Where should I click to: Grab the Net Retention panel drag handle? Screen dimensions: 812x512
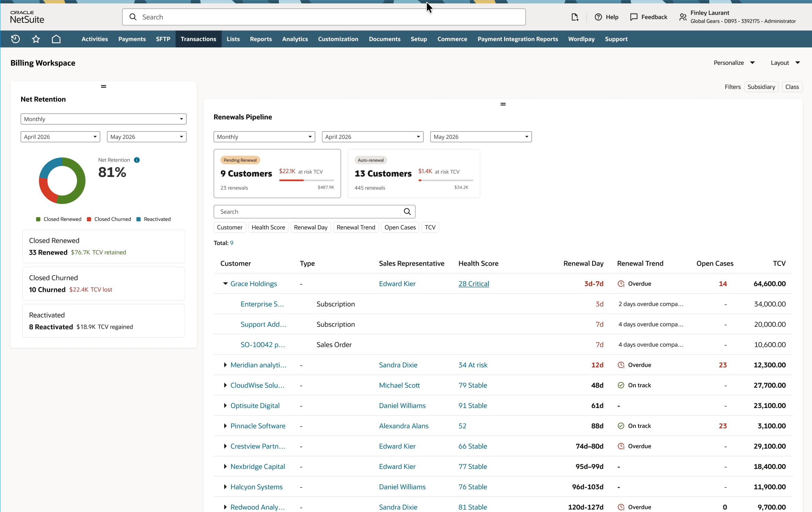tap(104, 87)
